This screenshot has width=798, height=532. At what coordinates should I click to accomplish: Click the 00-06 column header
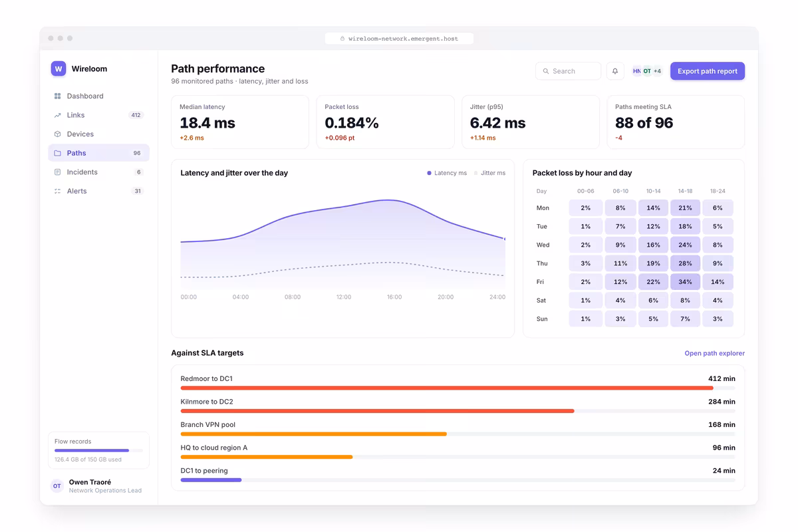[586, 191]
